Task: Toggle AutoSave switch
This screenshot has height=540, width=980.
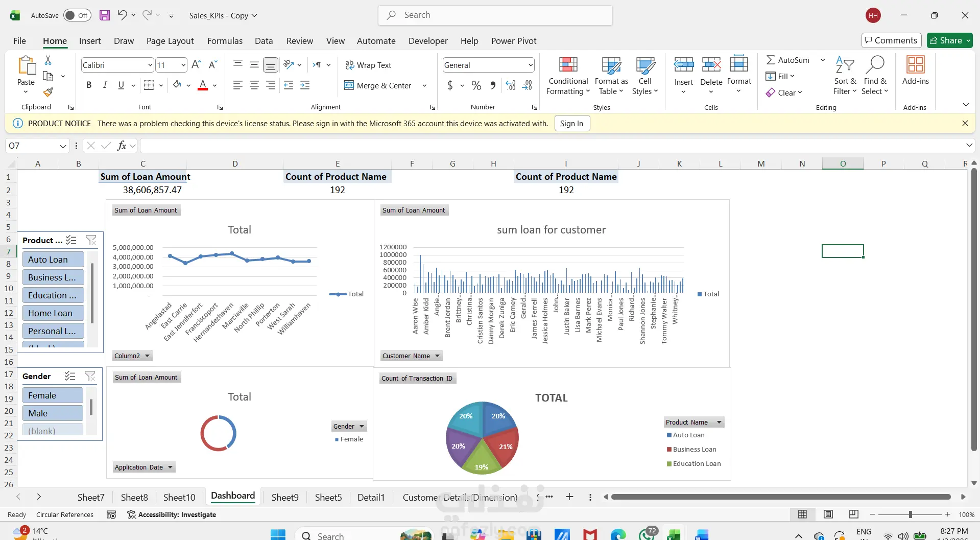Action: pyautogui.click(x=77, y=15)
